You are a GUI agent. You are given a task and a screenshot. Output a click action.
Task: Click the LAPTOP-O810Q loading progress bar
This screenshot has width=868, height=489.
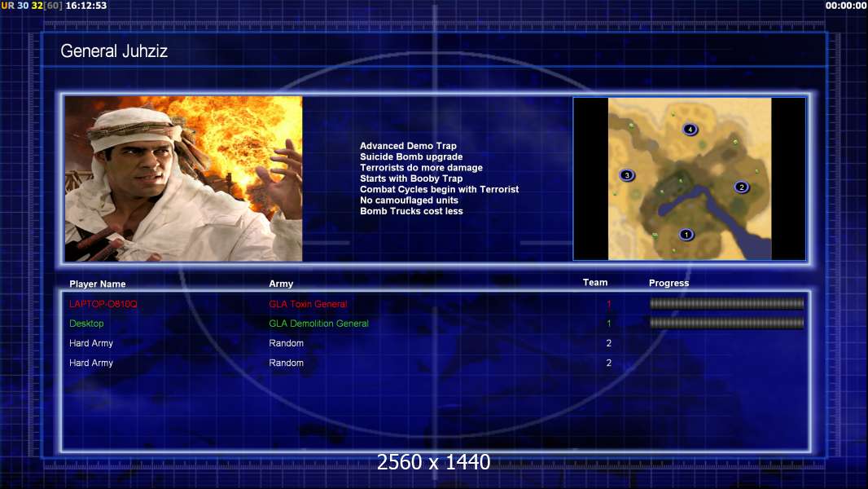click(726, 303)
